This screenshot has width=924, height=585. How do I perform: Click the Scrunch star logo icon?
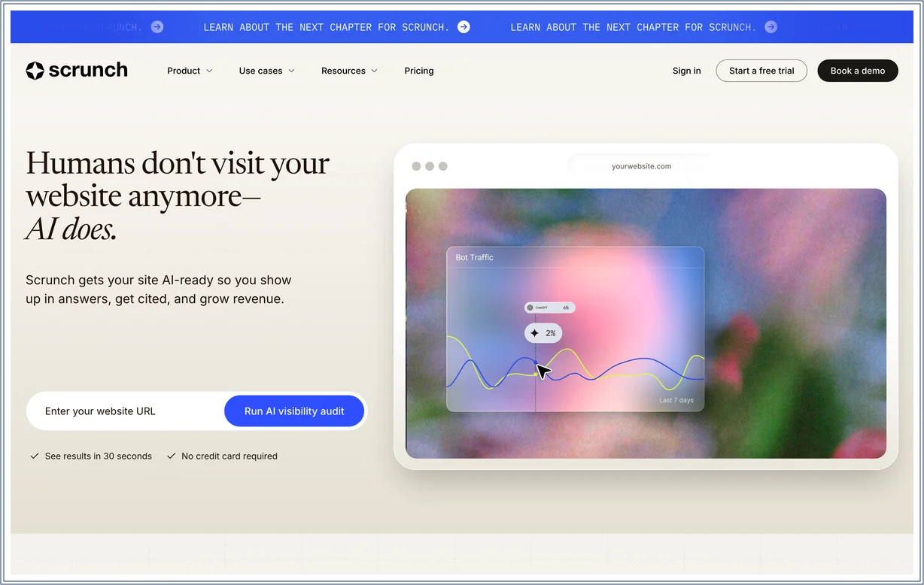pos(35,71)
